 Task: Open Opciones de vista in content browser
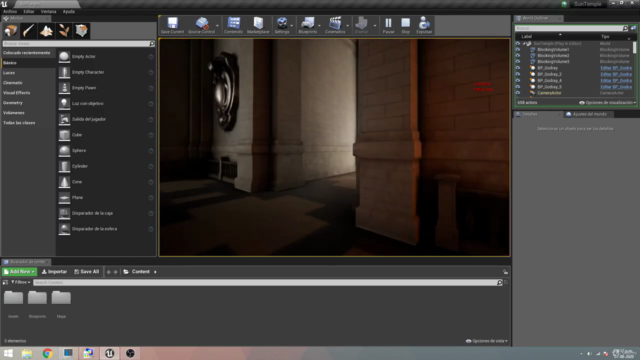click(x=487, y=341)
